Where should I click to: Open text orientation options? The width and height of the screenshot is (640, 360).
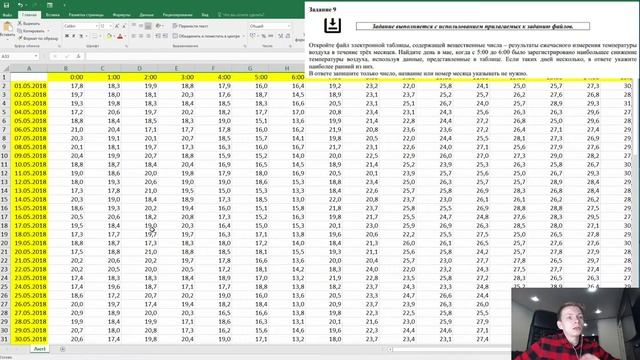pyautogui.click(x=159, y=26)
